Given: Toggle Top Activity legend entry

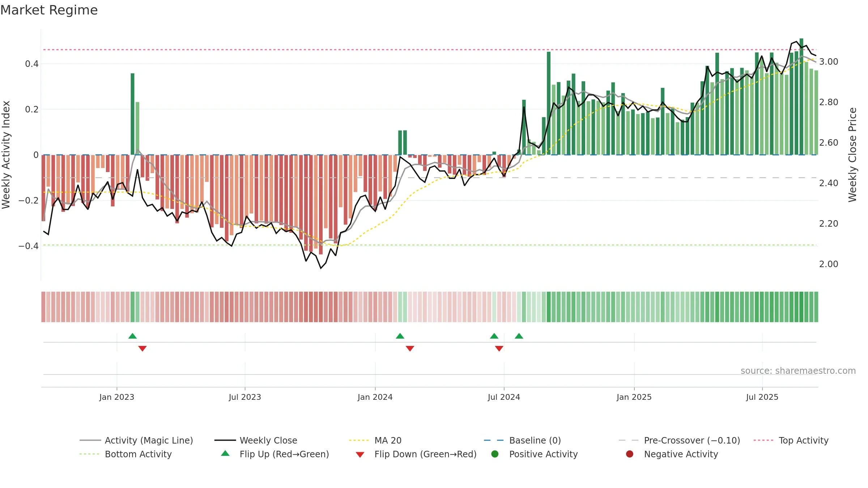Looking at the screenshot, I should [x=791, y=440].
